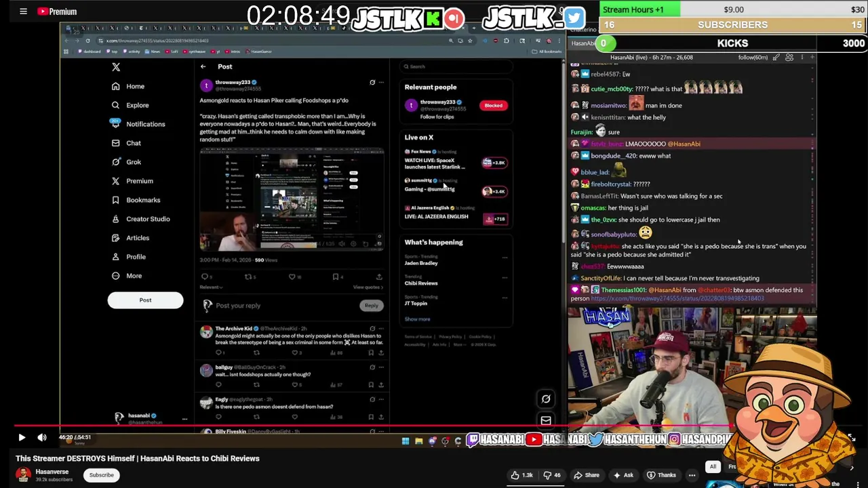Open hasanabi account switcher three dots
The image size is (868, 488).
click(x=184, y=419)
